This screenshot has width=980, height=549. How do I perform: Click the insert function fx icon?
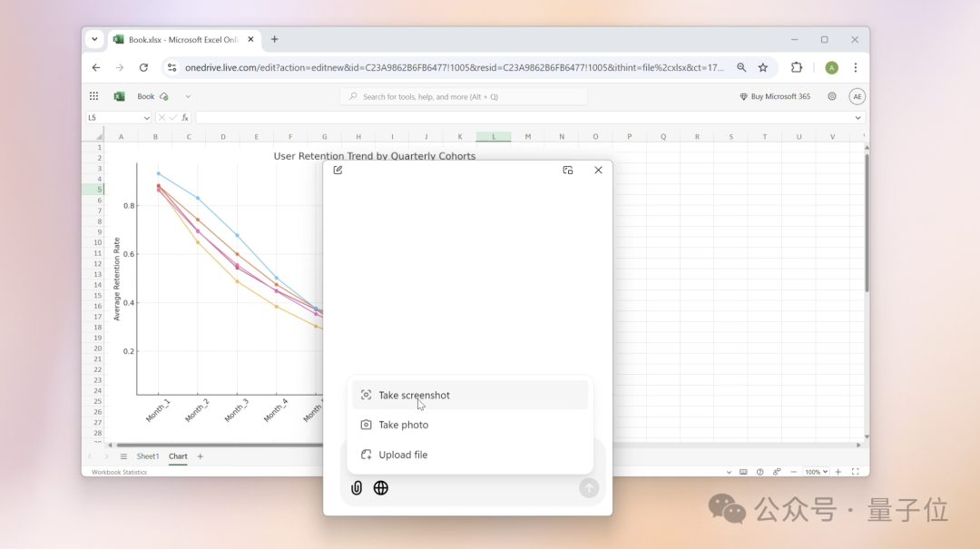(185, 118)
